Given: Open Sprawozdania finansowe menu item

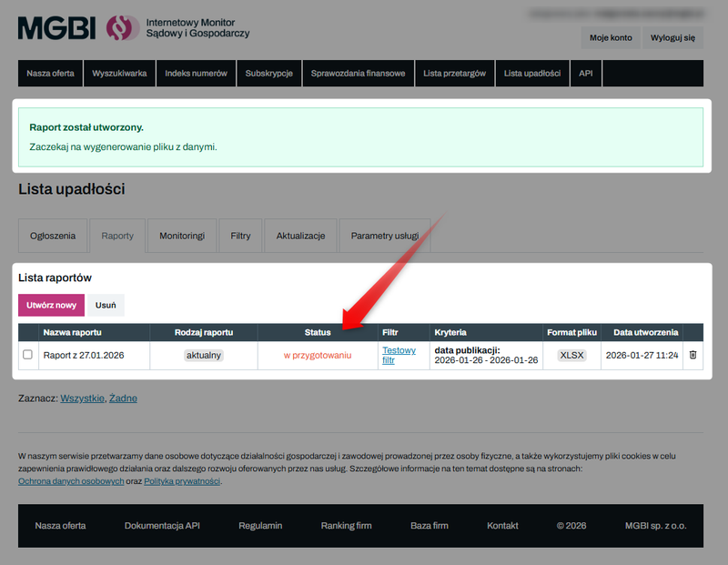Looking at the screenshot, I should tap(358, 74).
